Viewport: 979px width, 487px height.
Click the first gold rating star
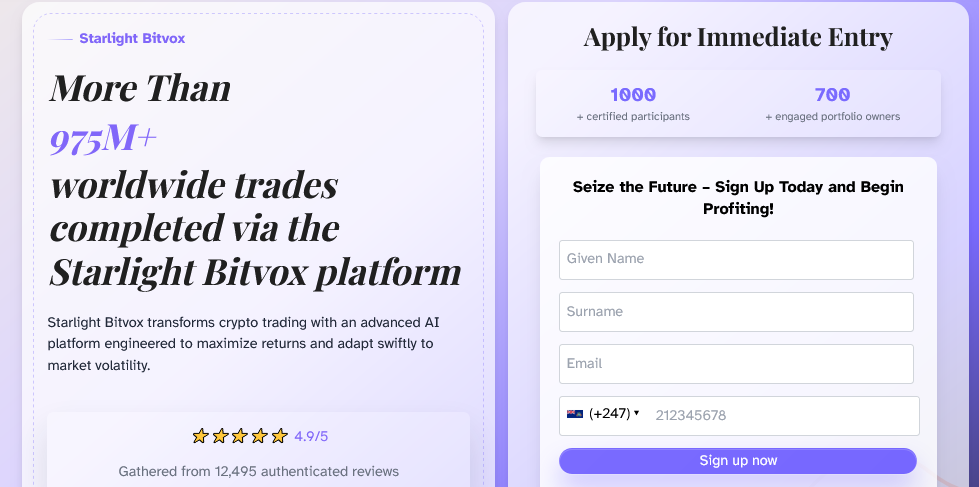click(x=200, y=436)
